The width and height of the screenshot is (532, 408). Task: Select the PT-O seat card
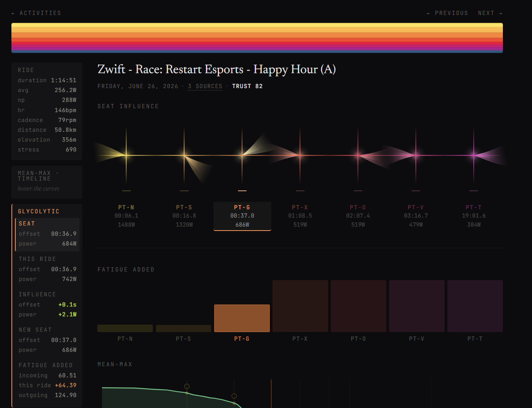[x=358, y=216]
